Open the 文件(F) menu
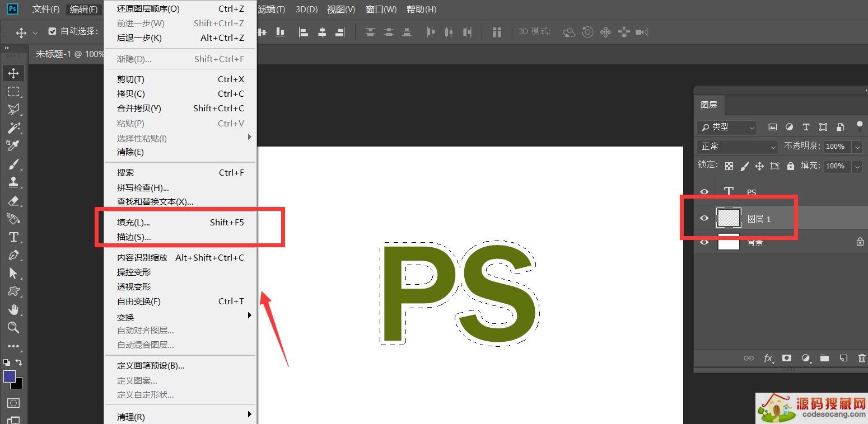 (46, 10)
